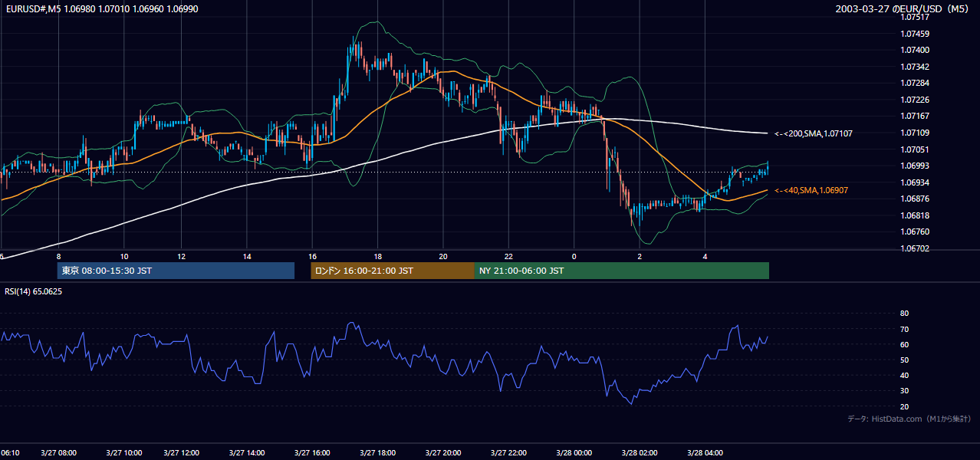Click price axis value 1.07400
The width and height of the screenshot is (980, 460).
tap(915, 50)
